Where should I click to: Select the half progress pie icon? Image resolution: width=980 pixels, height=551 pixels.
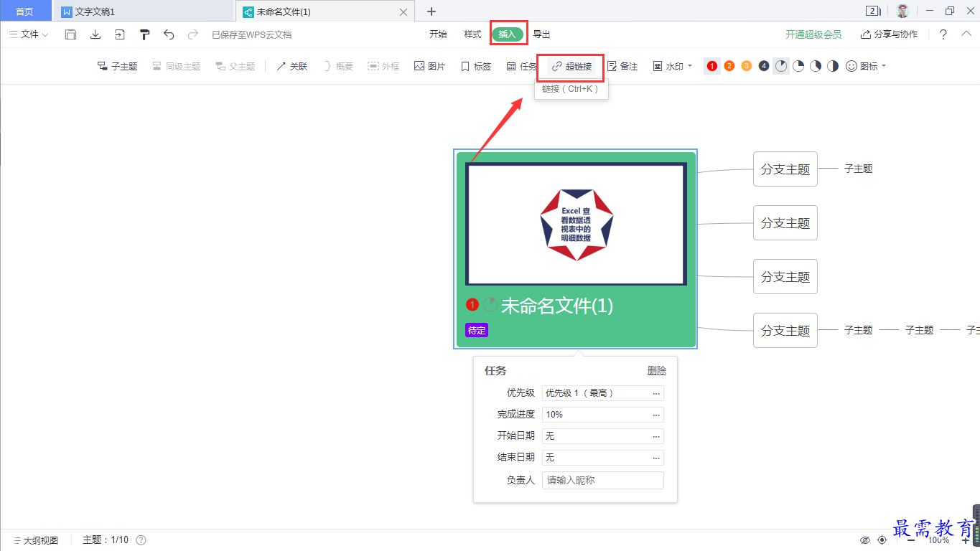pyautogui.click(x=833, y=66)
